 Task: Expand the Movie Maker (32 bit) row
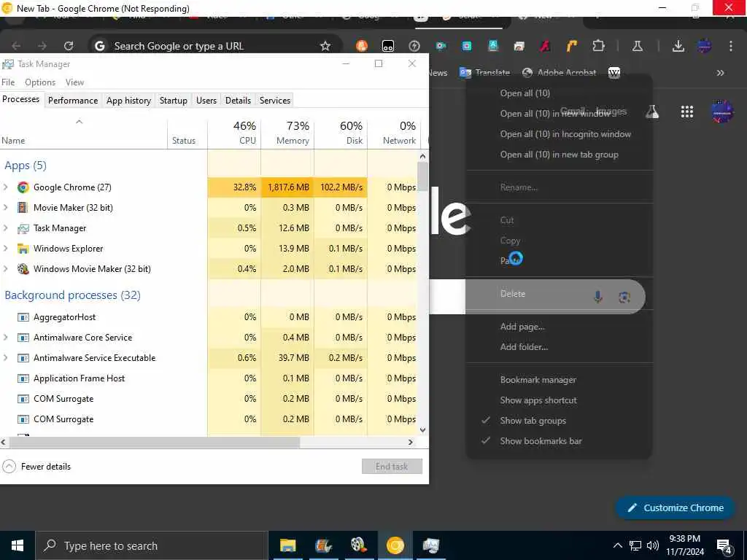click(x=6, y=208)
